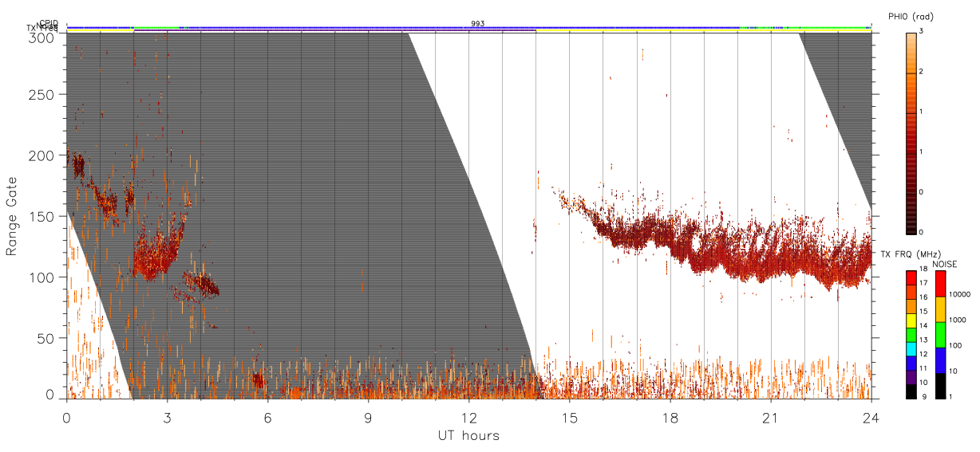Screen dimensions: 980x452
Task: Click the '18' tick on UT hours axis
Action: click(670, 417)
